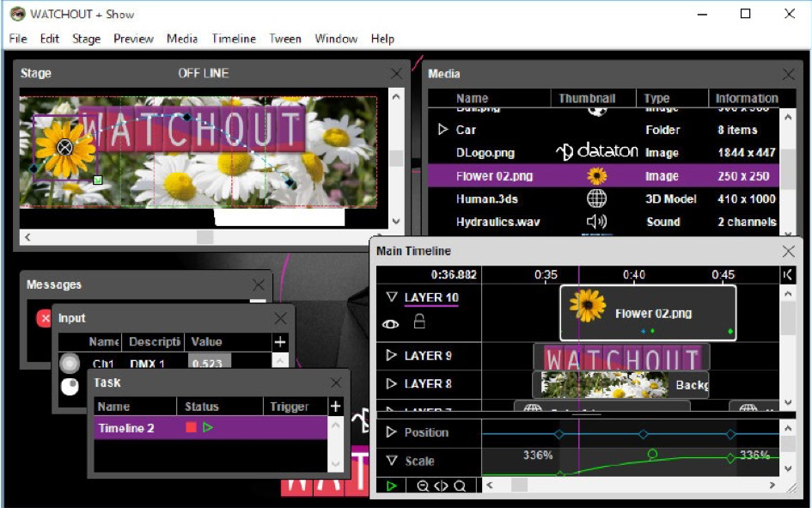
Task: Expand the Car folder in Media
Action: tap(443, 130)
